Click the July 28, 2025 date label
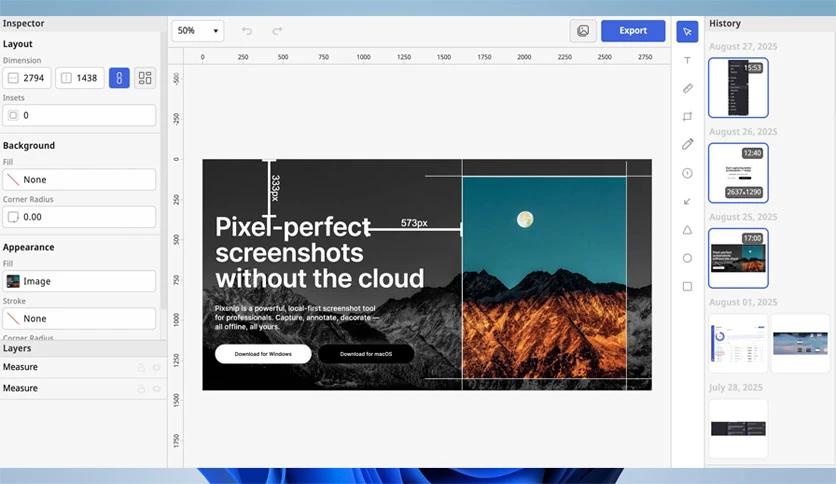836x484 pixels. pyautogui.click(x=735, y=388)
